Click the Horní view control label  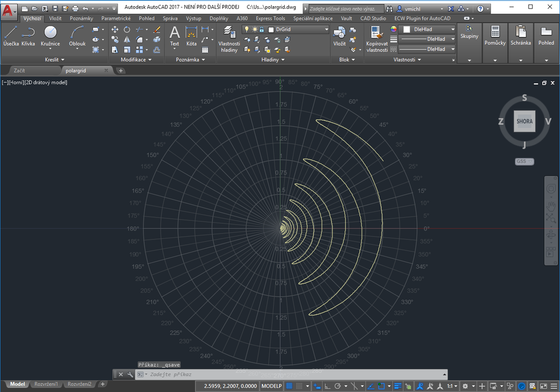16,82
